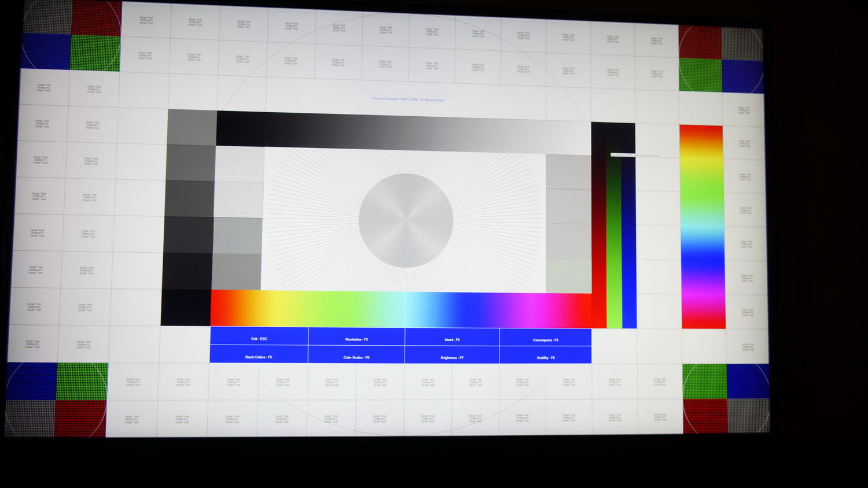Image resolution: width=868 pixels, height=488 pixels.
Task: Run the Brightness - F7 test
Action: pyautogui.click(x=452, y=357)
